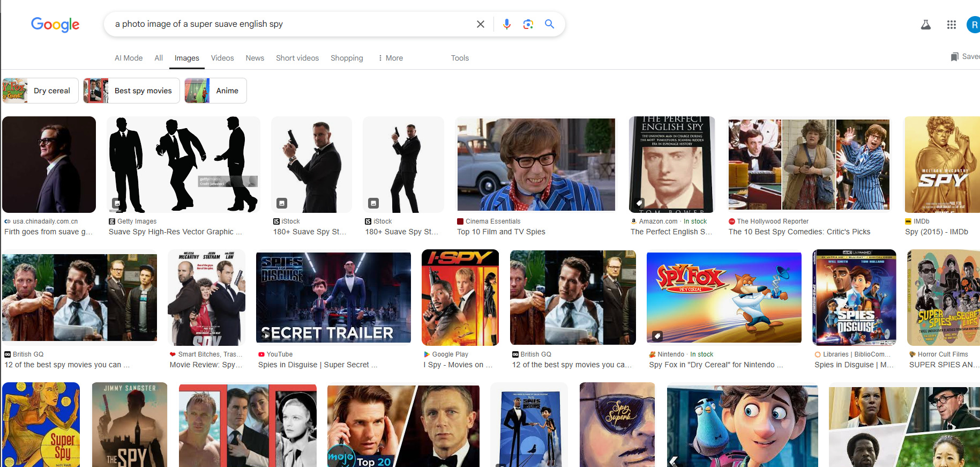Click product tag on Perfect English Spy book
The height and width of the screenshot is (467, 980).
coord(639,203)
